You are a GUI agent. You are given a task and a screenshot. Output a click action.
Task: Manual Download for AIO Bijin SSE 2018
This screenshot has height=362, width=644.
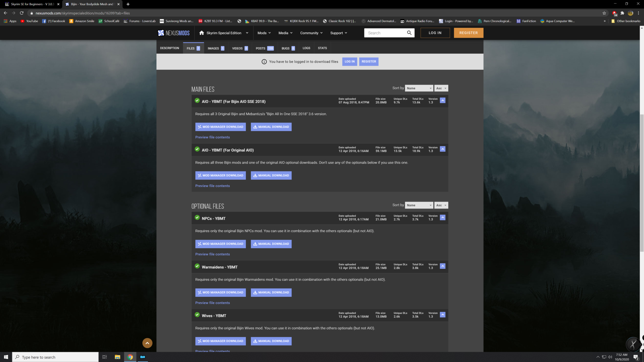(271, 127)
